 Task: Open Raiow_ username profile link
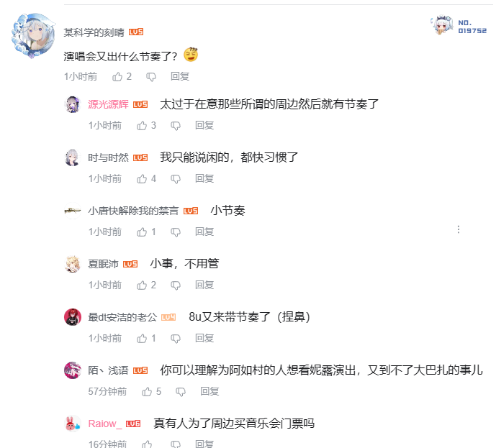(104, 424)
